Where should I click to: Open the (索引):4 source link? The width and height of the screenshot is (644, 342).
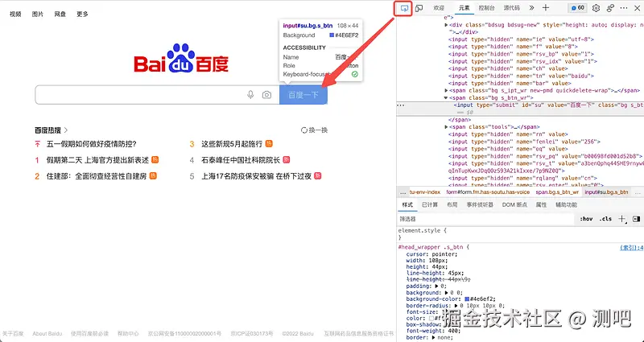pos(631,248)
